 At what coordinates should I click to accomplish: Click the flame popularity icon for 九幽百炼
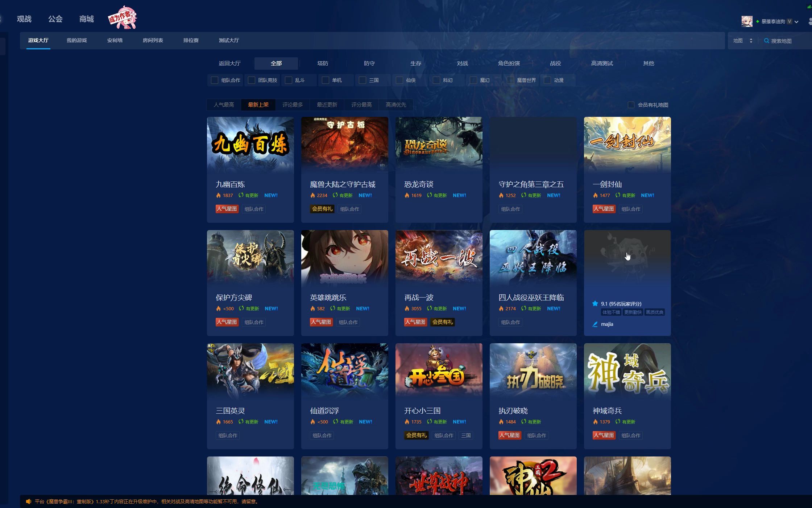point(218,195)
